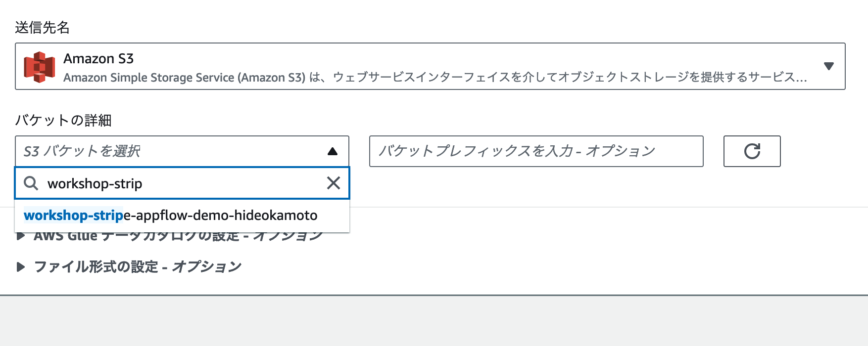Viewport: 868px width, 346px height.
Task: Open the Amazon S3 destination dropdown
Action: pos(430,66)
